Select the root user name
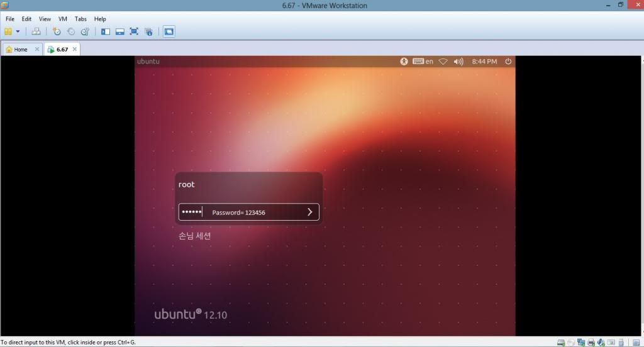644x347 pixels. point(186,184)
